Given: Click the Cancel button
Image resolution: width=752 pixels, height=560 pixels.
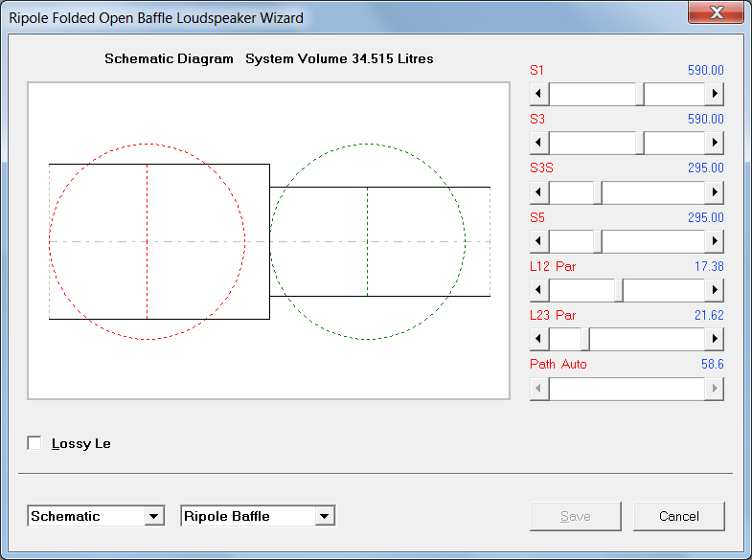Looking at the screenshot, I should 678,516.
